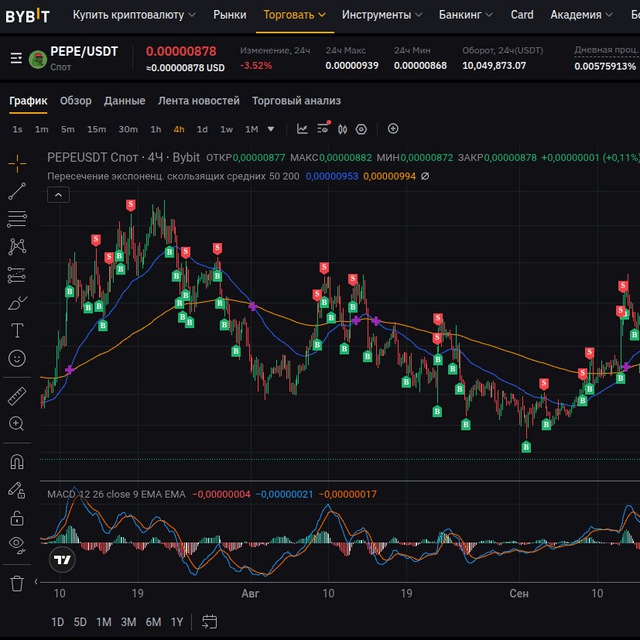Switch to Торговый анализ tab

pyautogui.click(x=296, y=100)
